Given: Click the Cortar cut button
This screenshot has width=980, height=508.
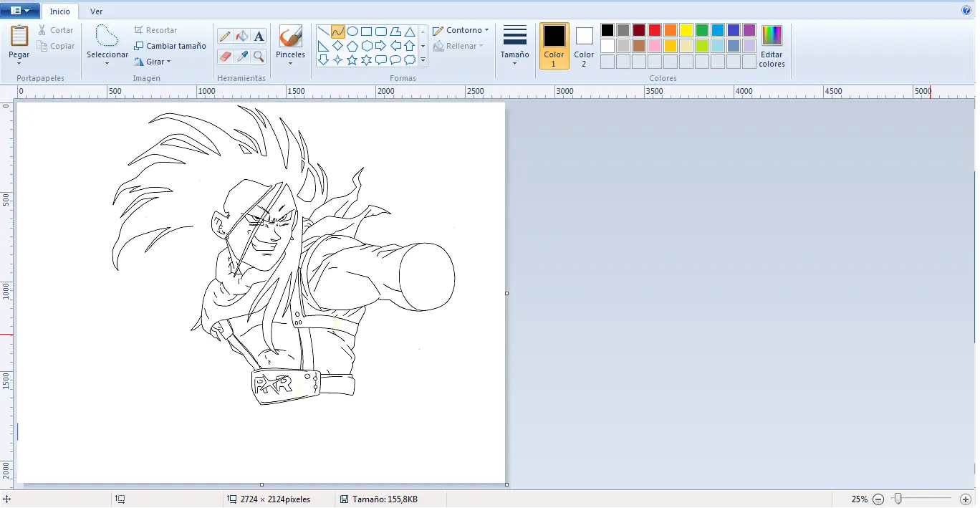Looking at the screenshot, I should coord(55,30).
